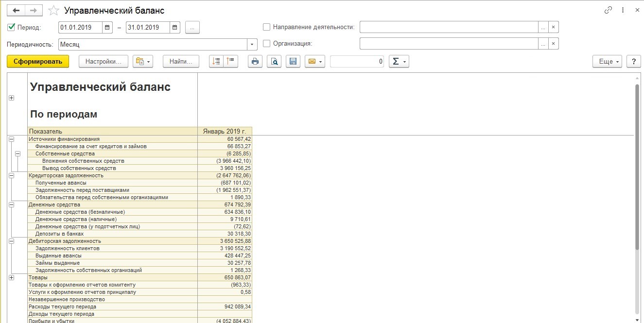Open the Еще menu
Viewport: 644px width, 323px height.
pyautogui.click(x=607, y=61)
